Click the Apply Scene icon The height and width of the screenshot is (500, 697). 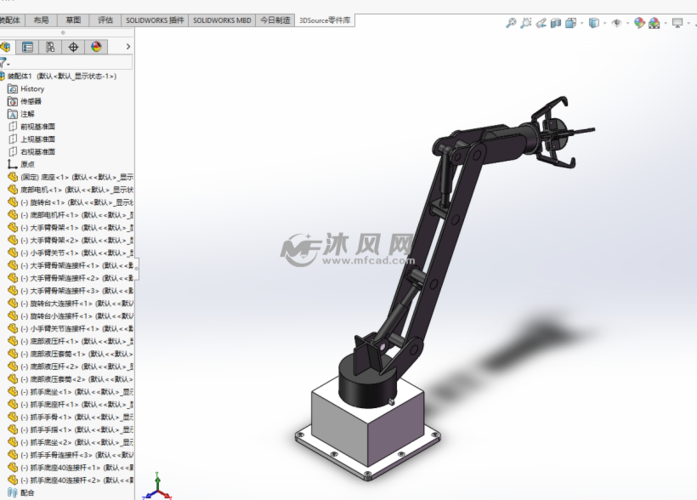pos(655,23)
